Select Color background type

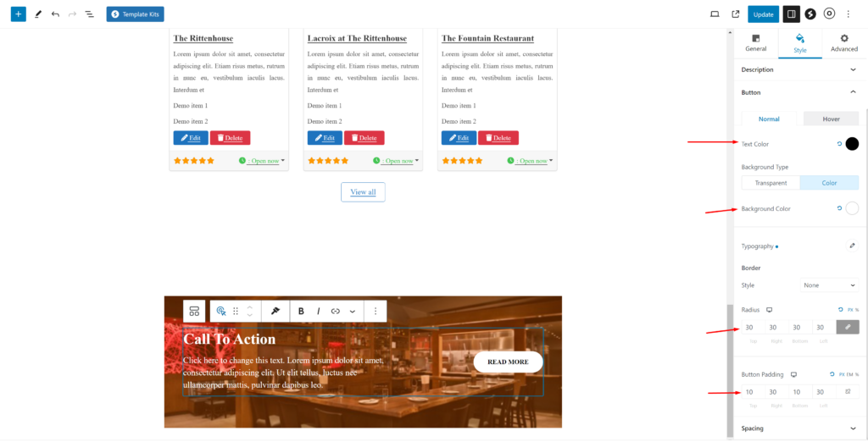click(x=829, y=183)
